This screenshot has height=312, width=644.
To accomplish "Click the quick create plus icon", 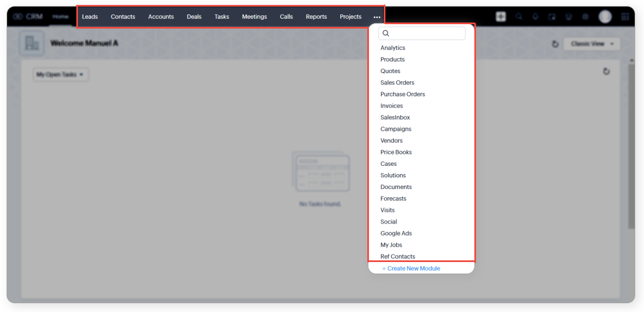I will (501, 16).
